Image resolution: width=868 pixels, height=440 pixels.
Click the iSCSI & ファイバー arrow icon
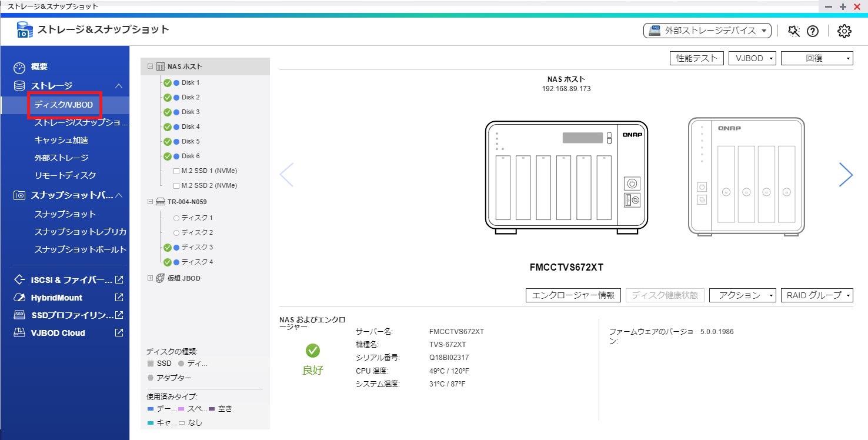coord(19,280)
